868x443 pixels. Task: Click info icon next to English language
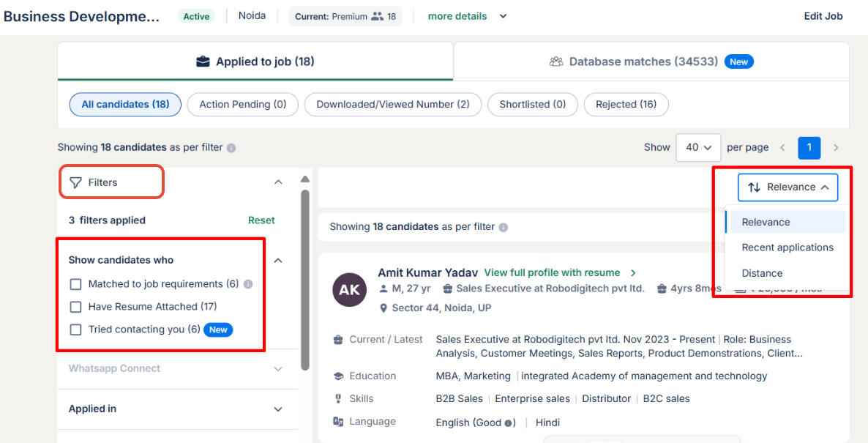click(x=509, y=422)
